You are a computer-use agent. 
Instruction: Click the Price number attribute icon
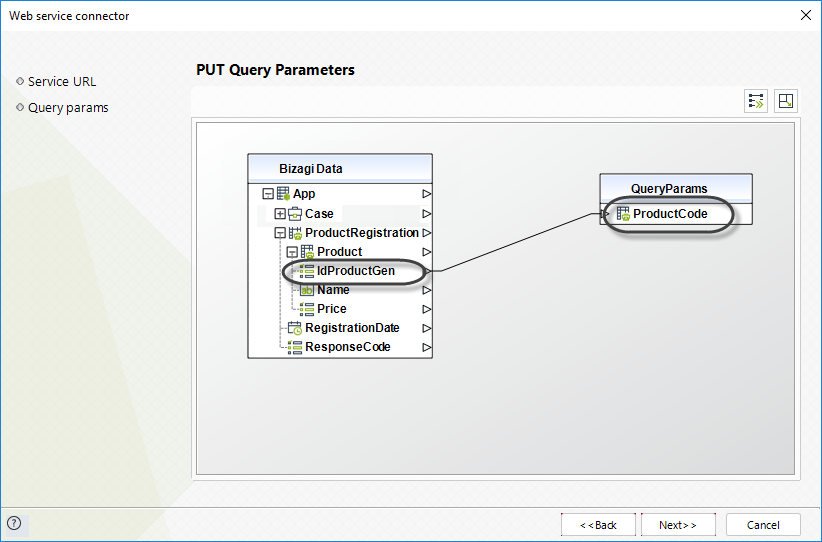coord(307,309)
